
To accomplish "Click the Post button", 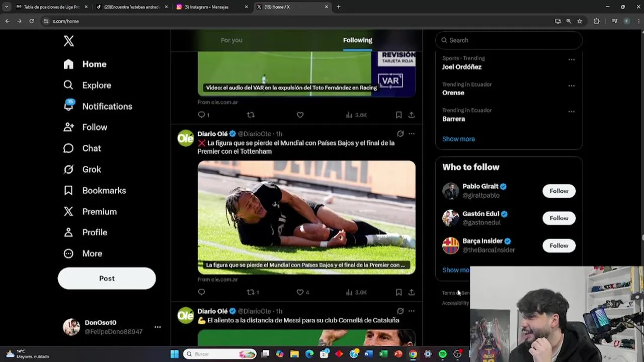I will [x=107, y=278].
